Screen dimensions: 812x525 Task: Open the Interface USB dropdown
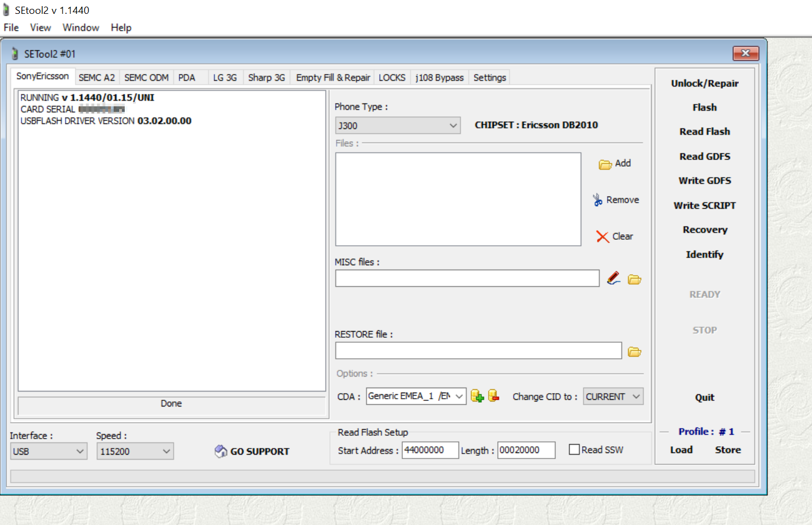[x=49, y=451]
